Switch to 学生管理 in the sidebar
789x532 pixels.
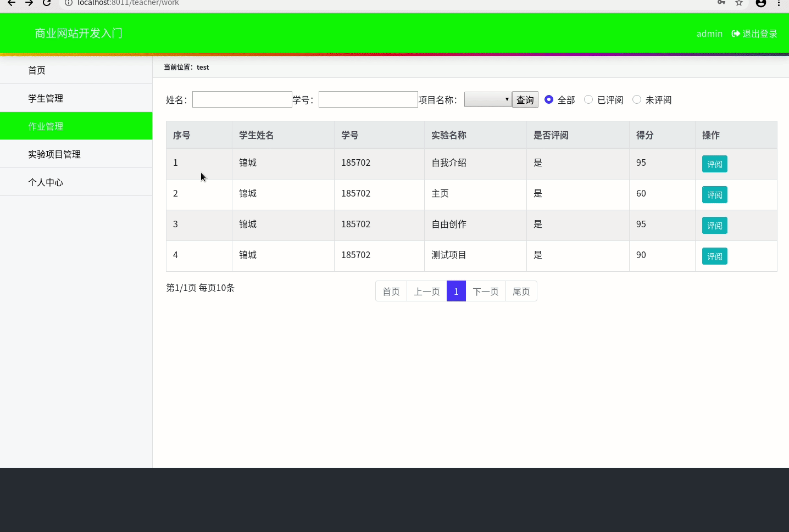click(x=46, y=98)
